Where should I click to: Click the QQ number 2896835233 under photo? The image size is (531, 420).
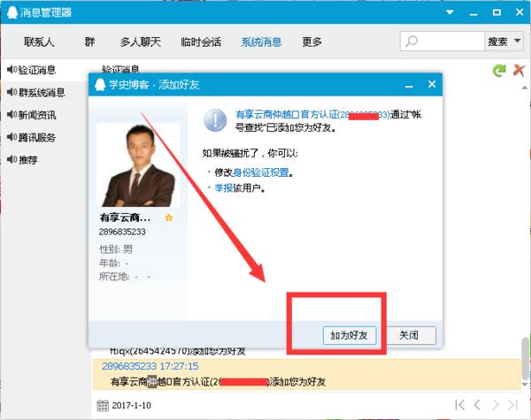122,232
